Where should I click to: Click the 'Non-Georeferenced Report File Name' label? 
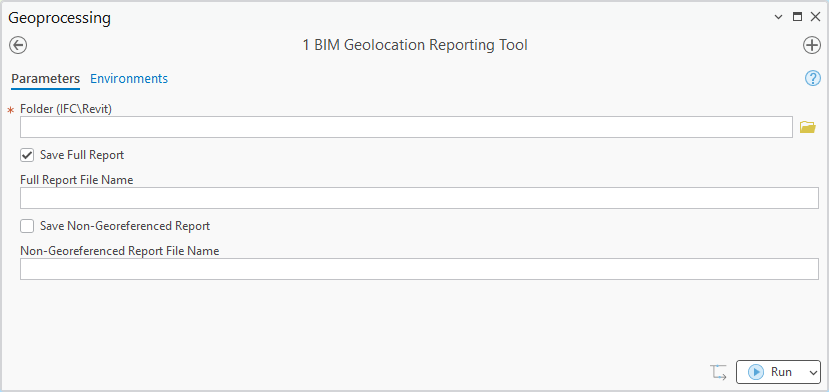pos(119,251)
